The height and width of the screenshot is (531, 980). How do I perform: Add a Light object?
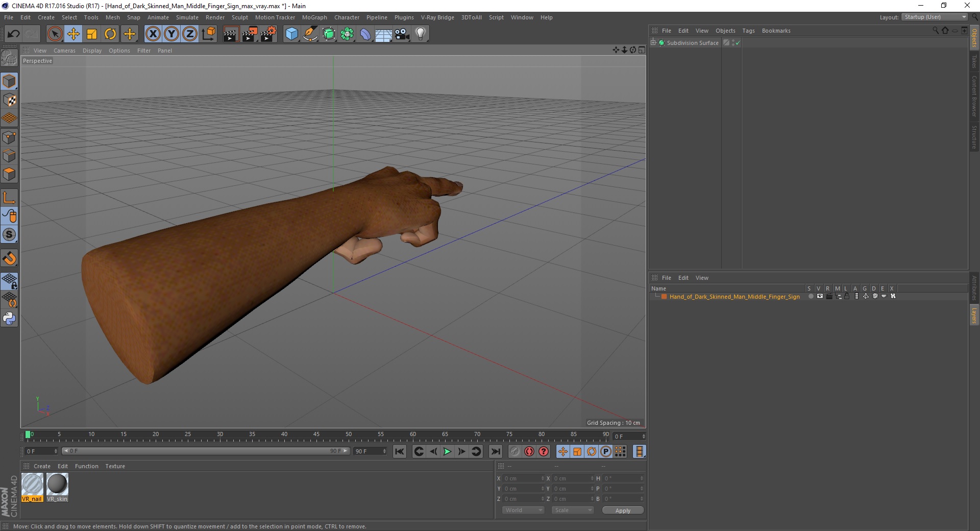click(x=421, y=34)
